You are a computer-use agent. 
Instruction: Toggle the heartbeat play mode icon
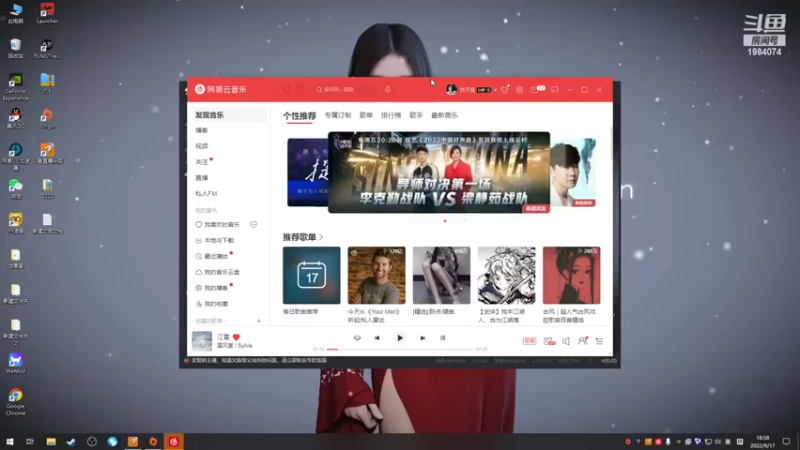click(x=357, y=338)
